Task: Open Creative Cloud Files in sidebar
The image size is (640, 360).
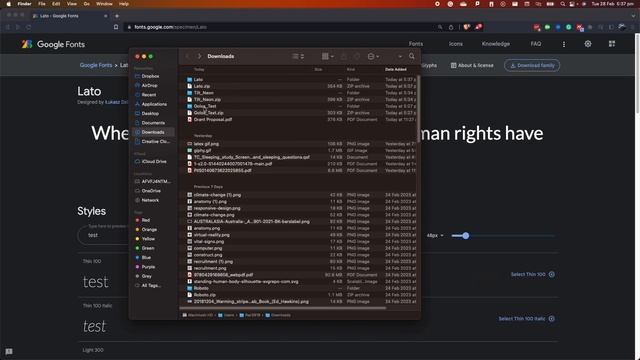Action: [155, 142]
